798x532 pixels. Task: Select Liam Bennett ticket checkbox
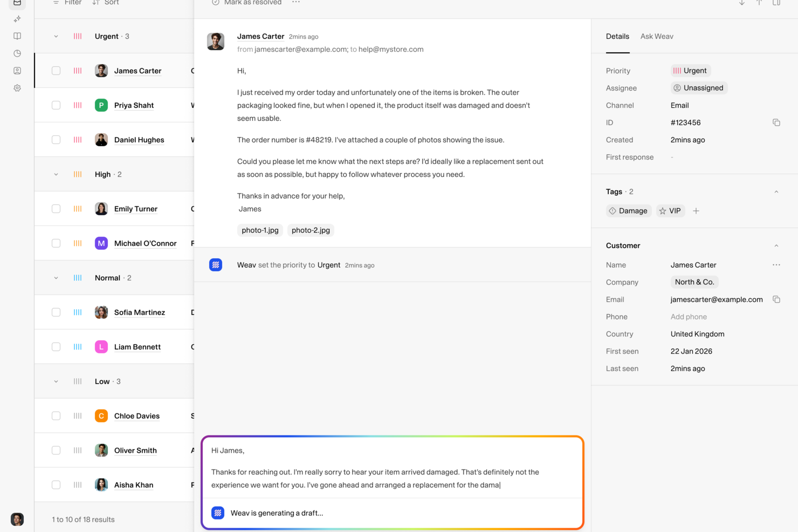pyautogui.click(x=56, y=347)
